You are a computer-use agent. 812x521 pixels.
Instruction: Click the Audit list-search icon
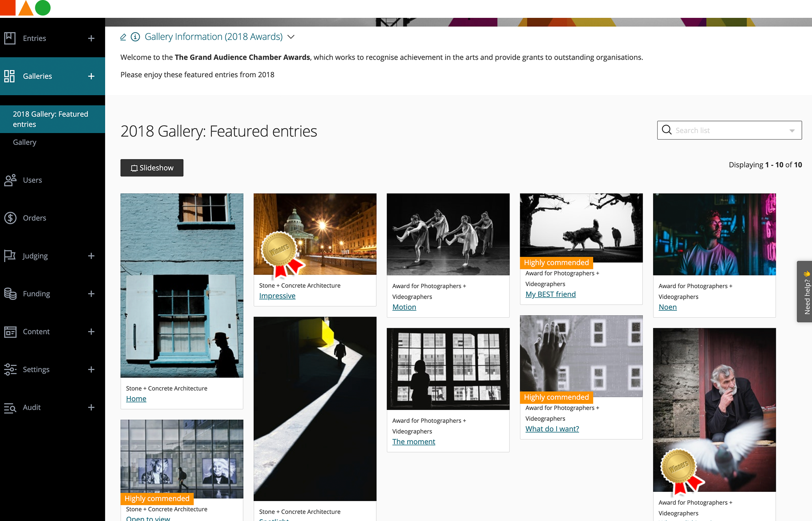(x=10, y=407)
